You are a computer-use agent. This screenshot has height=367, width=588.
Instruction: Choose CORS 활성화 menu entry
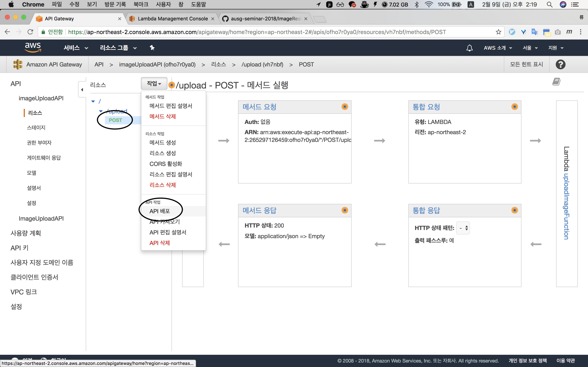pos(166,164)
